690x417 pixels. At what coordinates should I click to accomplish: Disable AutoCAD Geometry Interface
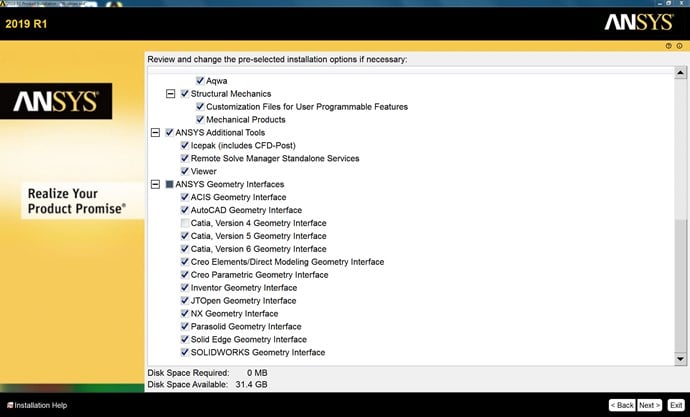[185, 210]
